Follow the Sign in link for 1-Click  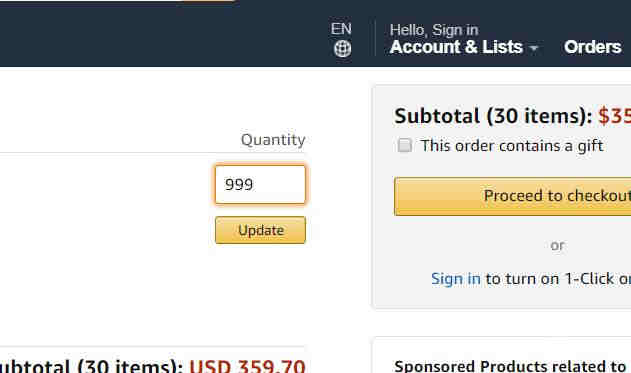tap(456, 278)
